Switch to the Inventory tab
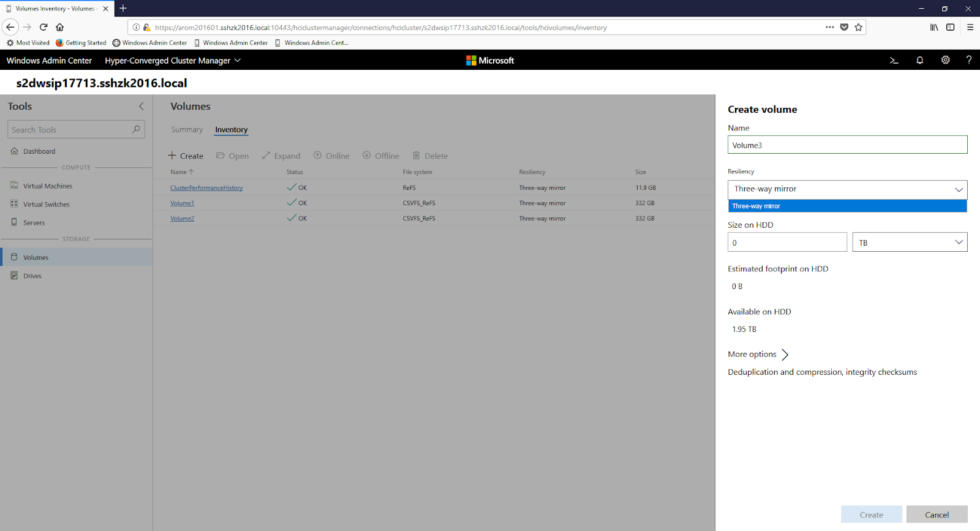This screenshot has height=531, width=980. click(231, 130)
